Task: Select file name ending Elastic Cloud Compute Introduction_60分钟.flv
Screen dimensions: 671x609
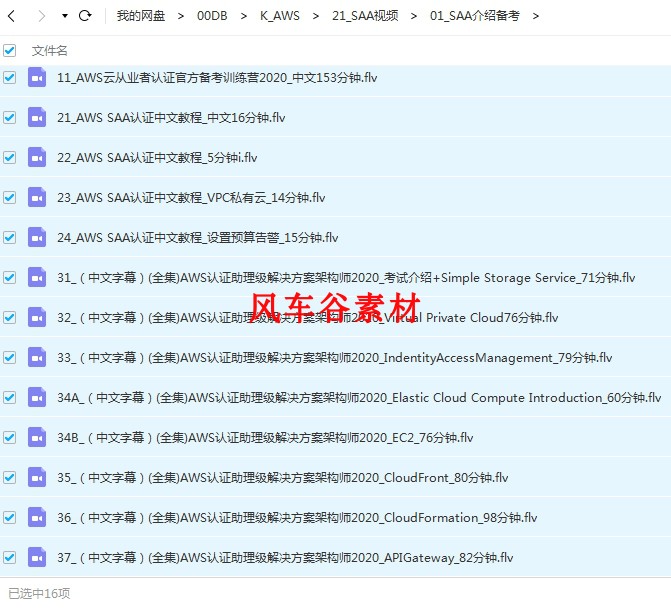Action: [359, 398]
